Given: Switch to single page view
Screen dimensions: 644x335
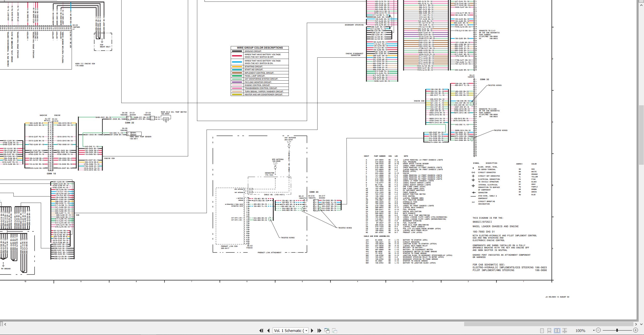Looking at the screenshot, I should [x=542, y=330].
